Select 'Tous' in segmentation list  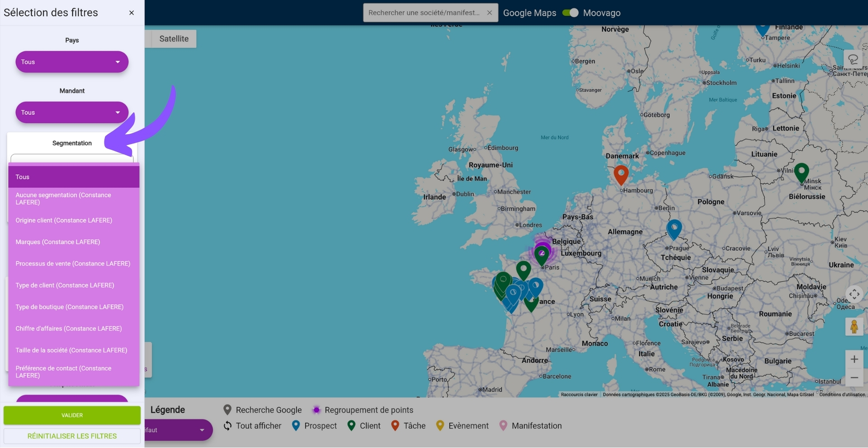[73, 177]
